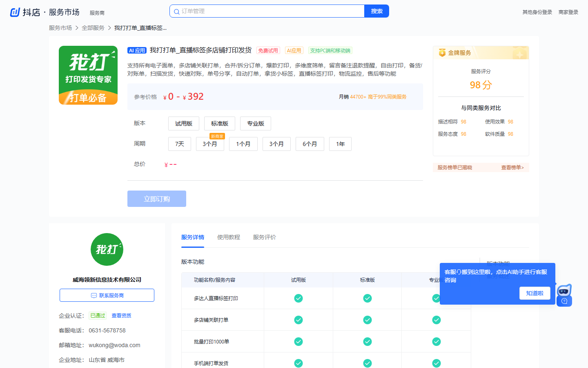Choose the 7天 period option
The image size is (588, 368).
tap(180, 144)
